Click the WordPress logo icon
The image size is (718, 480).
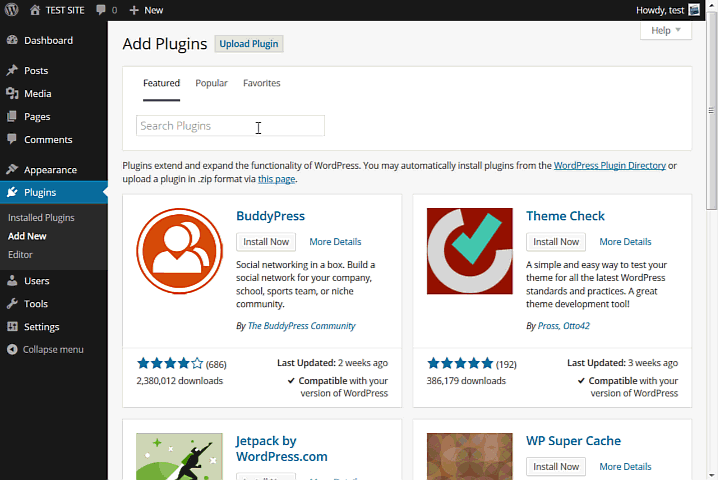[x=11, y=10]
